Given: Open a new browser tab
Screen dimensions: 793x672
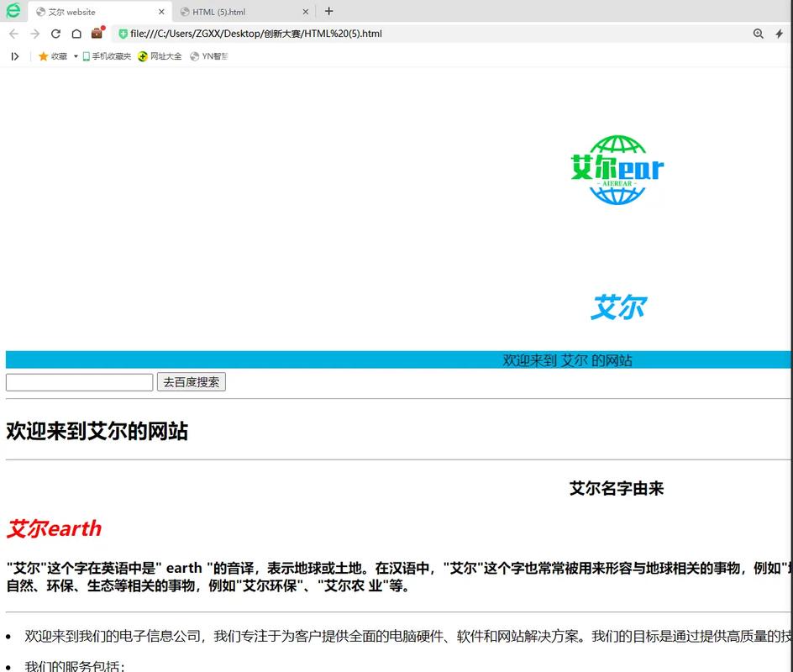Looking at the screenshot, I should [328, 12].
